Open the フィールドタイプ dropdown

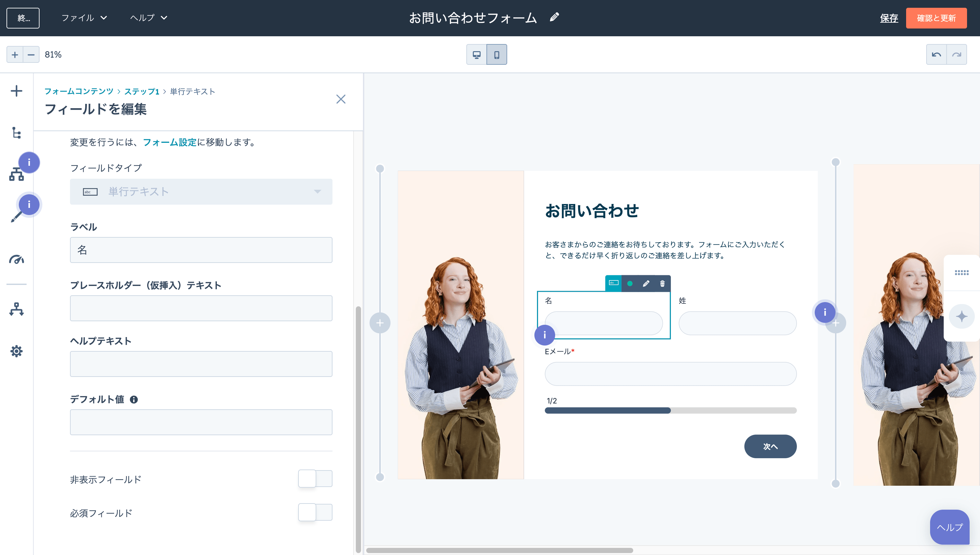(x=201, y=192)
